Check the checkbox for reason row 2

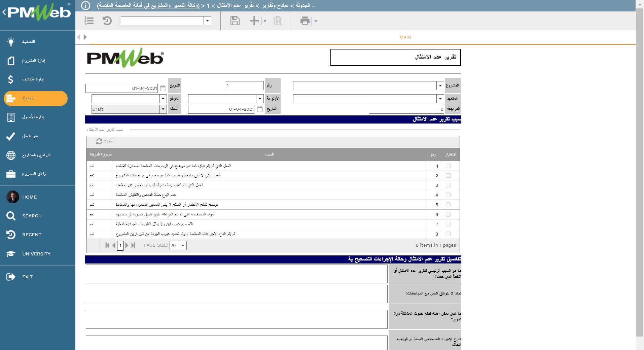(448, 176)
